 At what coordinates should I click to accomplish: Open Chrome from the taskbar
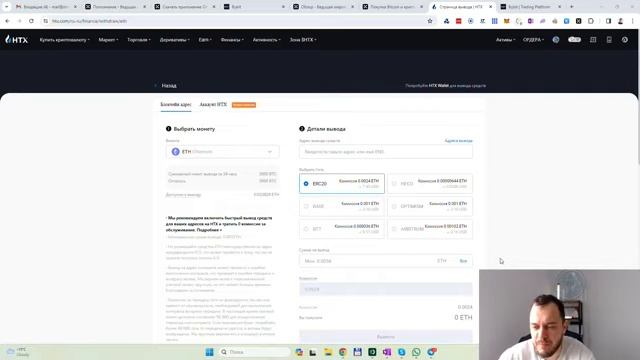point(342,352)
